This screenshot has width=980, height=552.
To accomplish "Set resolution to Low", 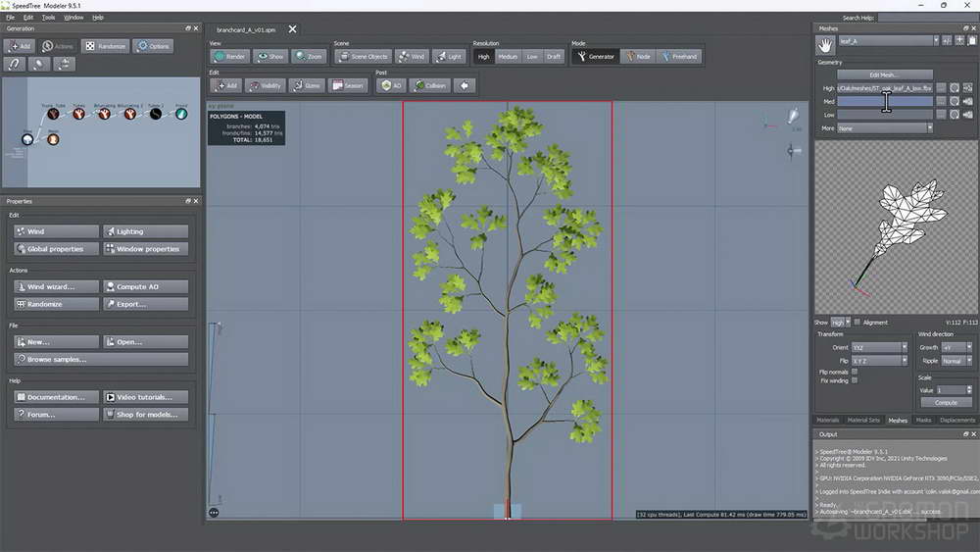I will coord(532,56).
